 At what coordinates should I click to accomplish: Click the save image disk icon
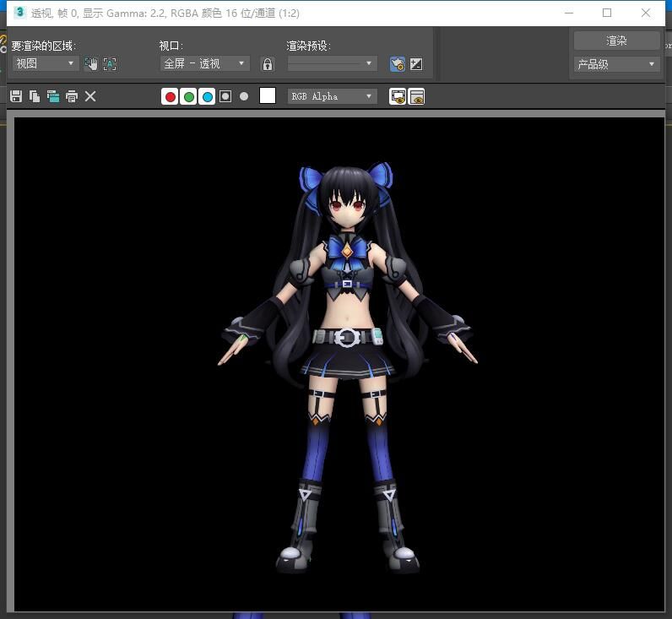tap(16, 96)
